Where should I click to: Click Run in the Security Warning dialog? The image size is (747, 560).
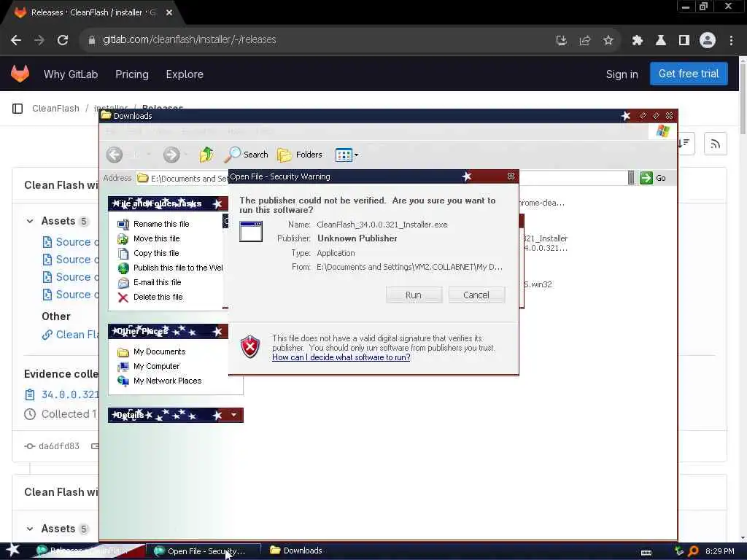pyautogui.click(x=414, y=295)
